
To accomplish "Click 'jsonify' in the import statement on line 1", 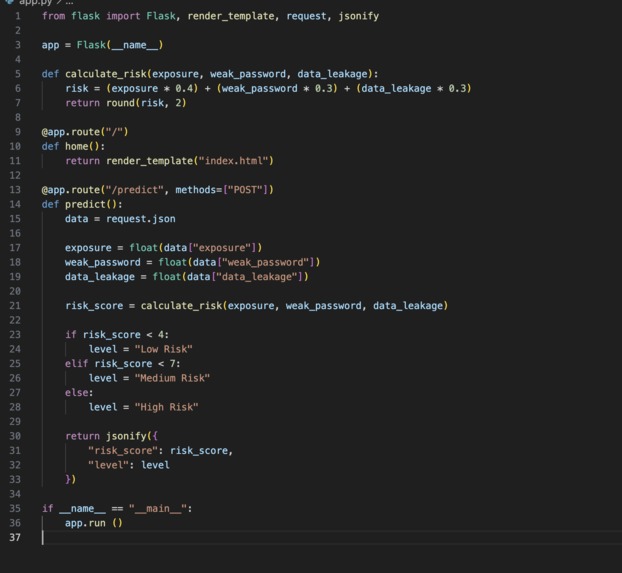I will [359, 16].
